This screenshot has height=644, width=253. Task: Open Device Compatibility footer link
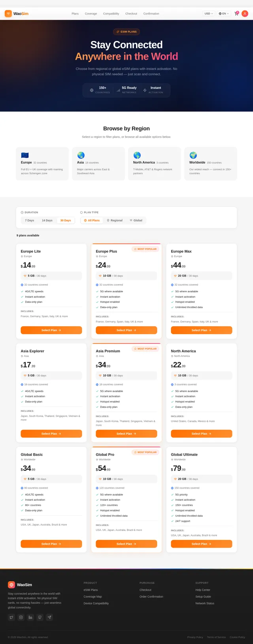click(96, 603)
